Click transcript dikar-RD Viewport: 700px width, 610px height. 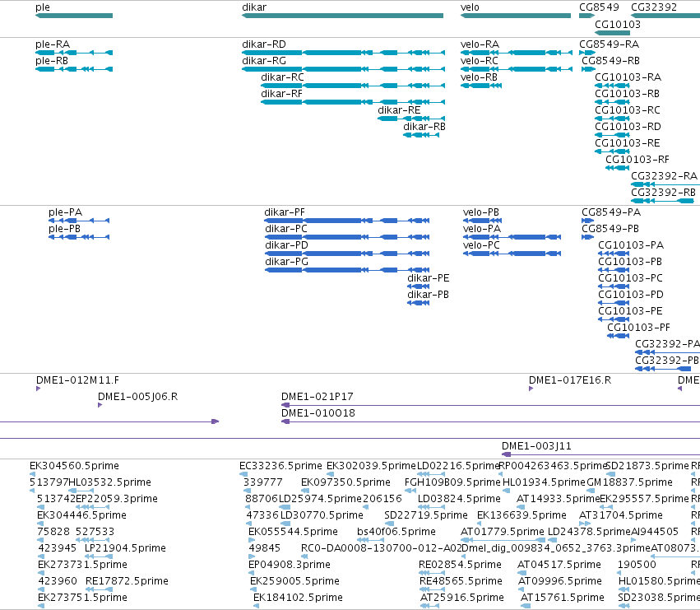pos(264,44)
